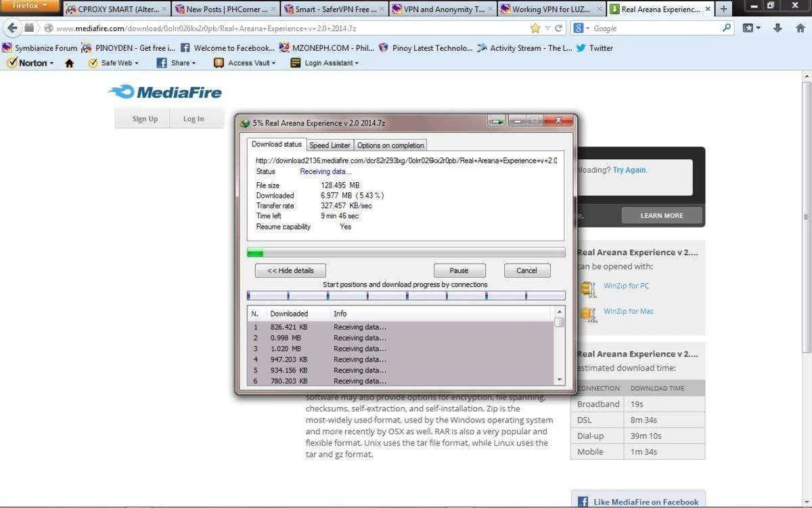Open the Login Assistant dropdown
This screenshot has height=508, width=812.
point(324,63)
